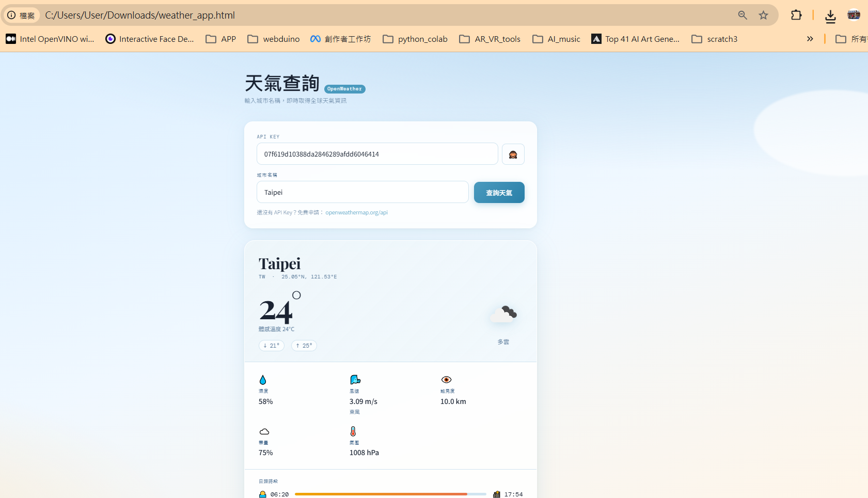Screen dimensions: 868x498
Task: Open the openweathermap.org/api link
Action: [356, 212]
